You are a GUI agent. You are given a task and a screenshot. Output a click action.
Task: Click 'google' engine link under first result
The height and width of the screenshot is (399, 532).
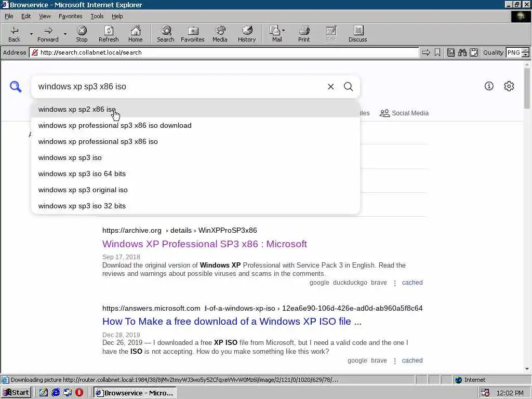pyautogui.click(x=319, y=283)
